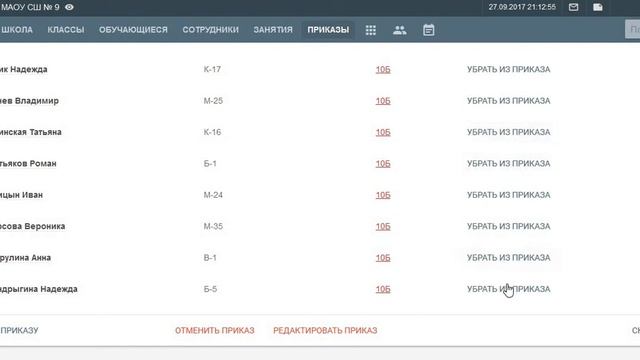Open the calendar icon in navigation bar
This screenshot has height=360, width=640.
(429, 30)
